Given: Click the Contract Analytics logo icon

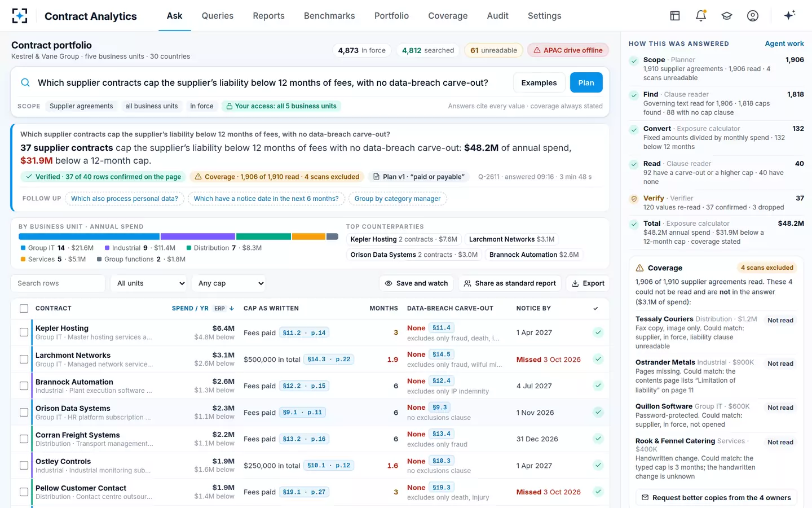Looking at the screenshot, I should (x=20, y=16).
